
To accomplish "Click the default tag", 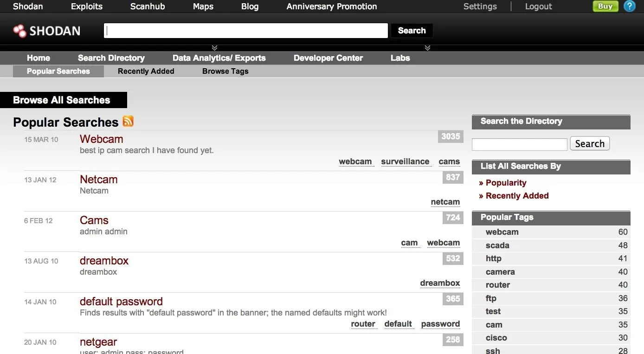I will click(x=398, y=324).
